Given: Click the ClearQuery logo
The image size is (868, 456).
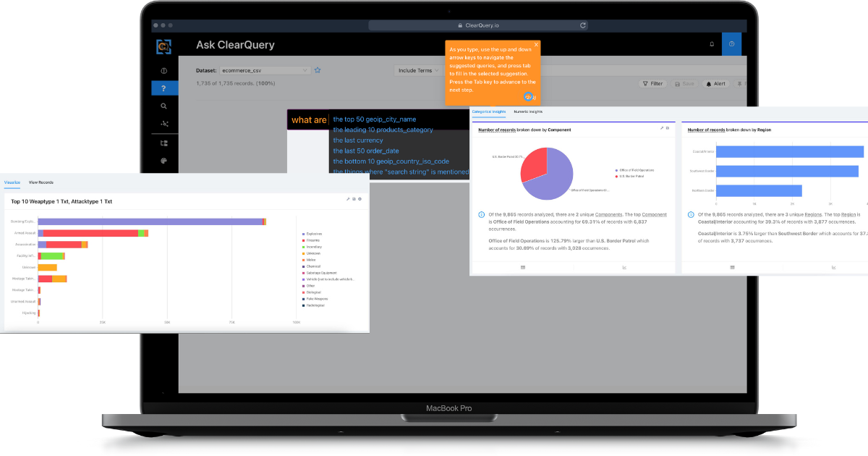Looking at the screenshot, I should (163, 46).
